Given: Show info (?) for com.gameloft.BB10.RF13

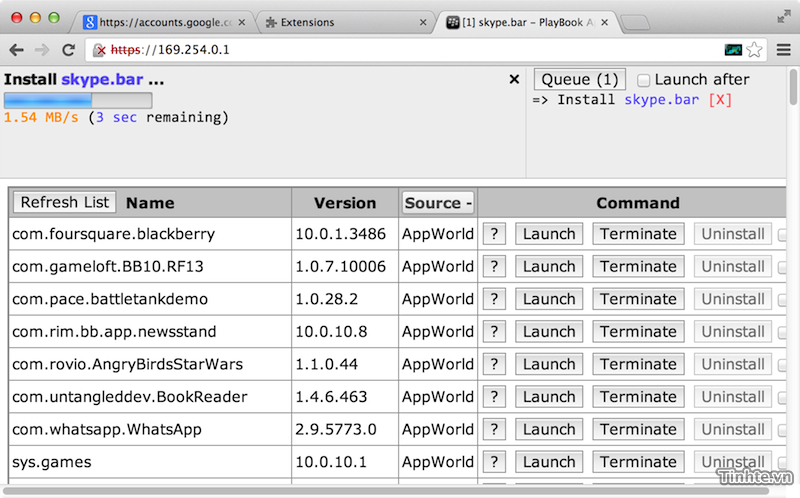Looking at the screenshot, I should 494,266.
